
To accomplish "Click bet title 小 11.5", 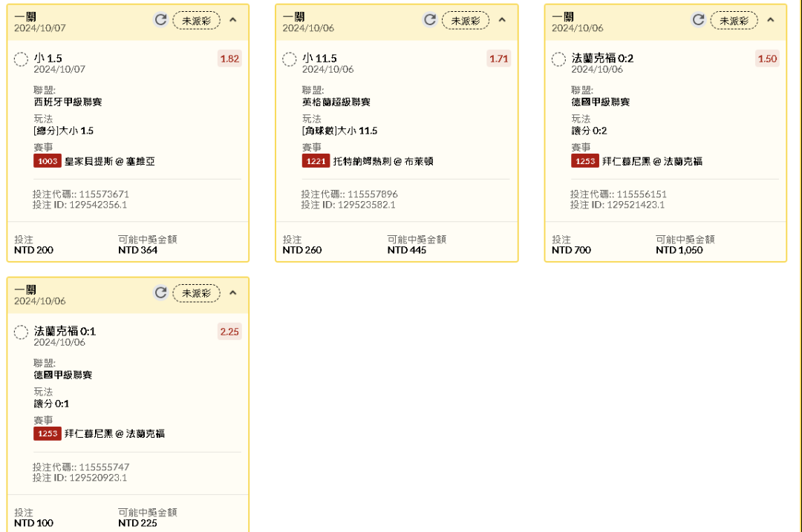I will [x=319, y=59].
